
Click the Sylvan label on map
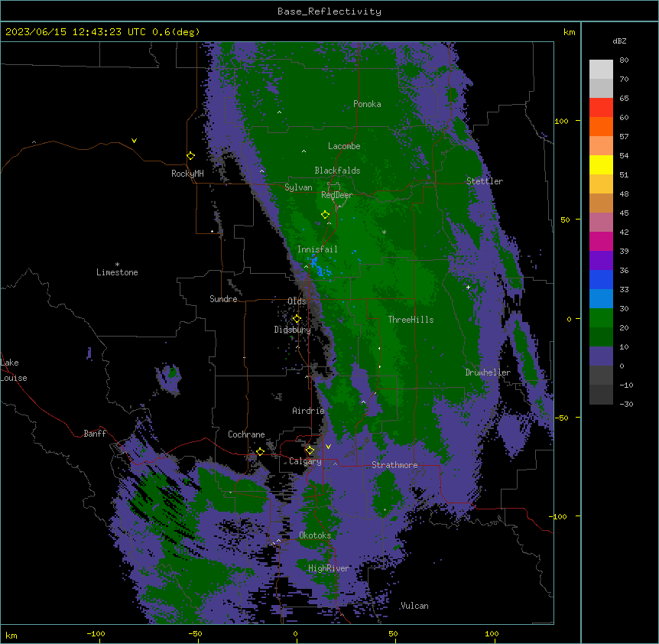tap(298, 187)
